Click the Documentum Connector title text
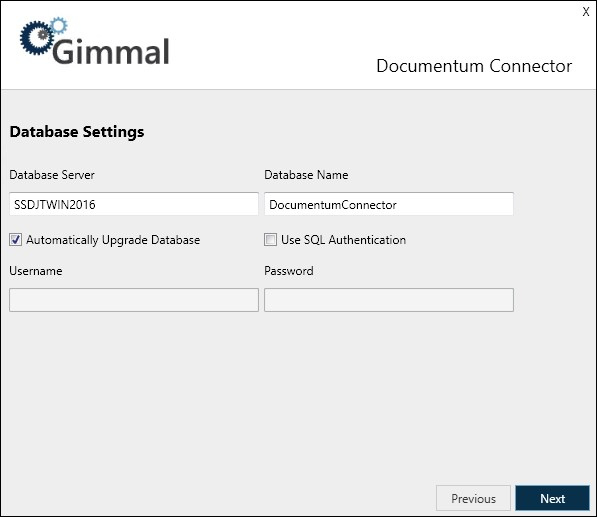This screenshot has height=517, width=597. coord(474,66)
